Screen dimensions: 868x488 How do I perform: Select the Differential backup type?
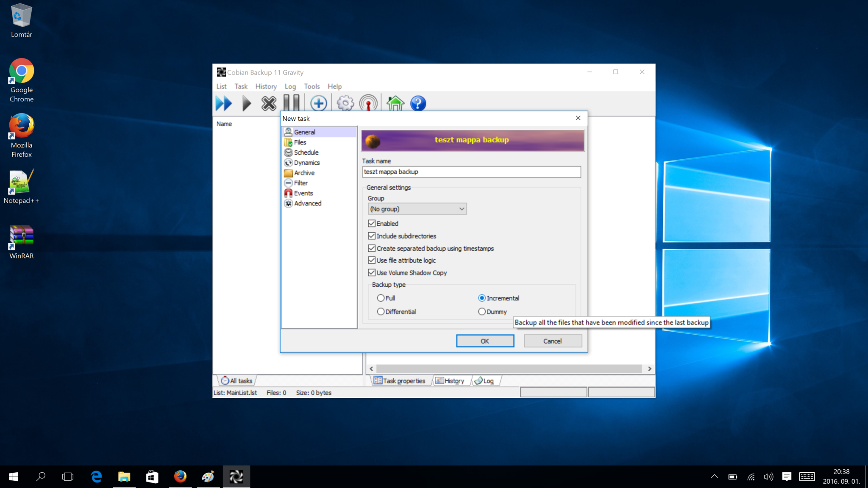(x=381, y=311)
